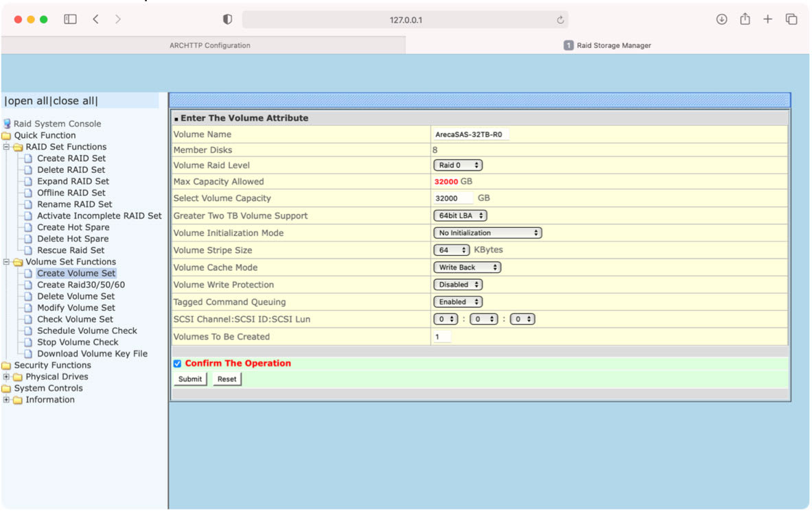The image size is (812, 513).
Task: Click the Information folder icon
Action: coord(17,399)
